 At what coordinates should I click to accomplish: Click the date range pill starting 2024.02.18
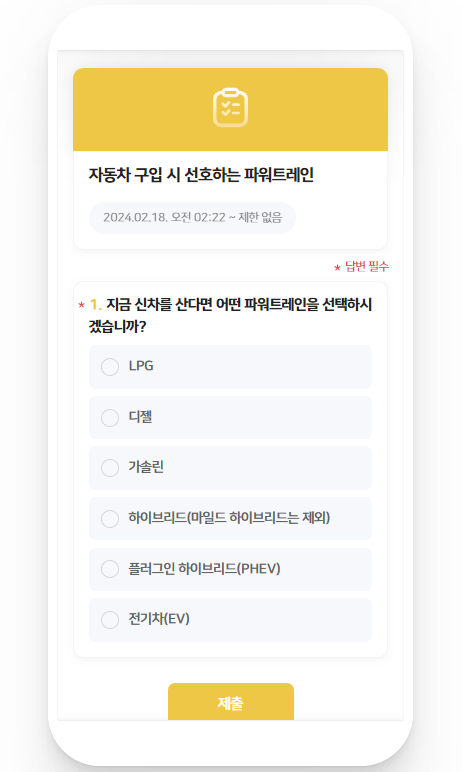192,218
